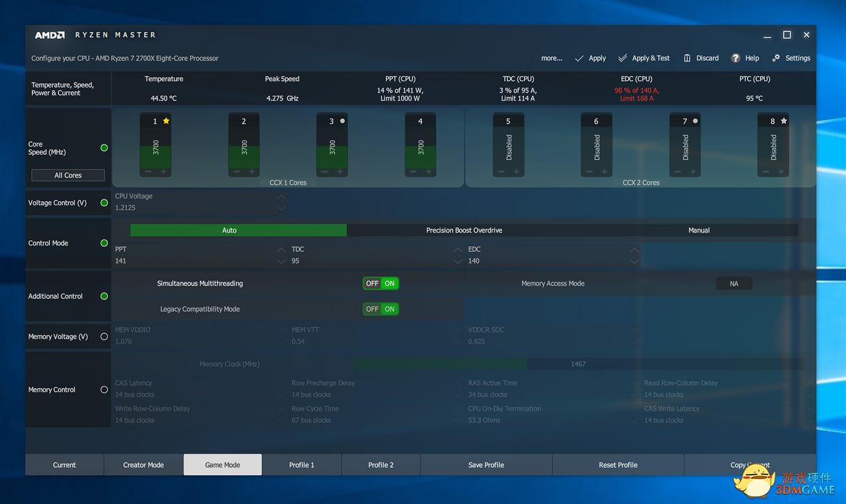Click the Peak Speed 4.275 GHz value
The width and height of the screenshot is (846, 504).
click(x=282, y=98)
